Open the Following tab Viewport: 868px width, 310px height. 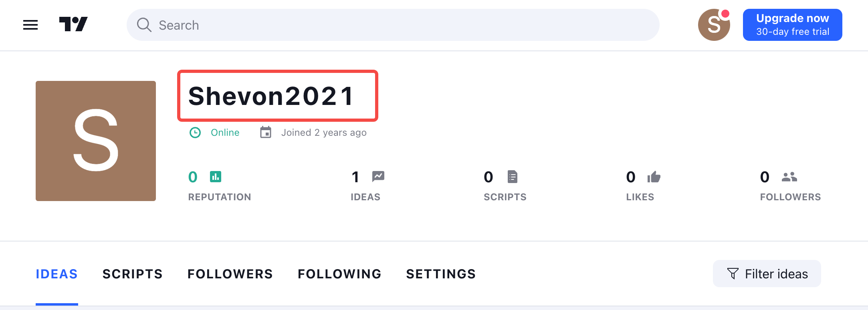coord(339,274)
